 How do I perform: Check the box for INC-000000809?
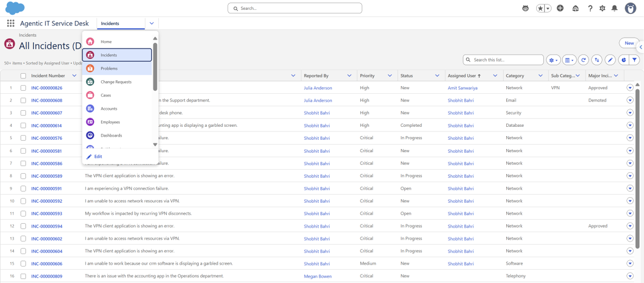[23, 276]
